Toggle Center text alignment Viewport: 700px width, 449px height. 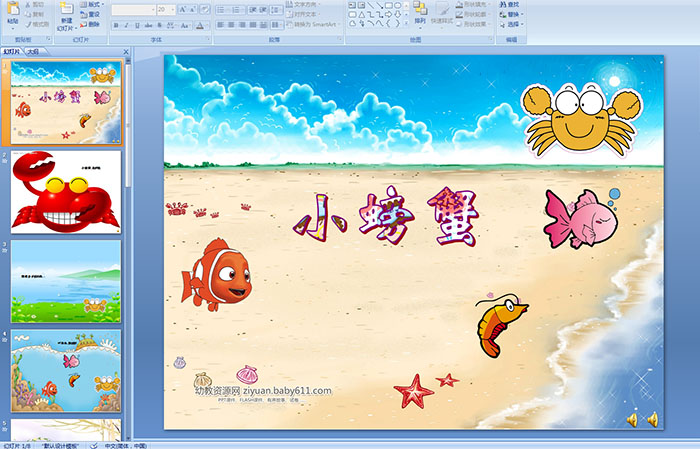click(231, 25)
